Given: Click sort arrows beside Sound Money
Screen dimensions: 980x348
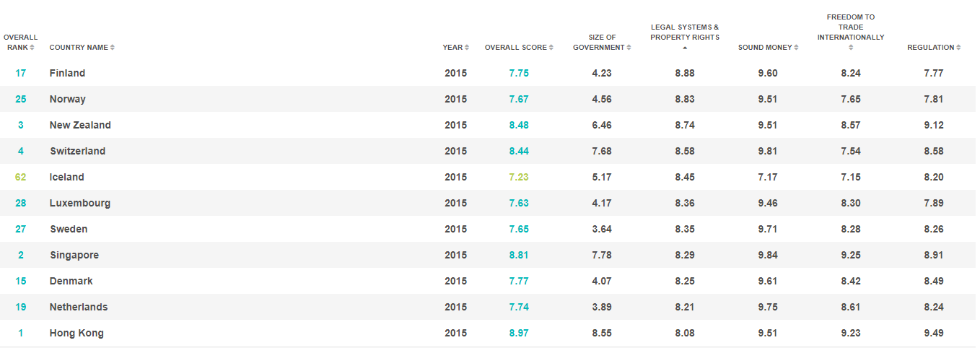Looking at the screenshot, I should (796, 48).
